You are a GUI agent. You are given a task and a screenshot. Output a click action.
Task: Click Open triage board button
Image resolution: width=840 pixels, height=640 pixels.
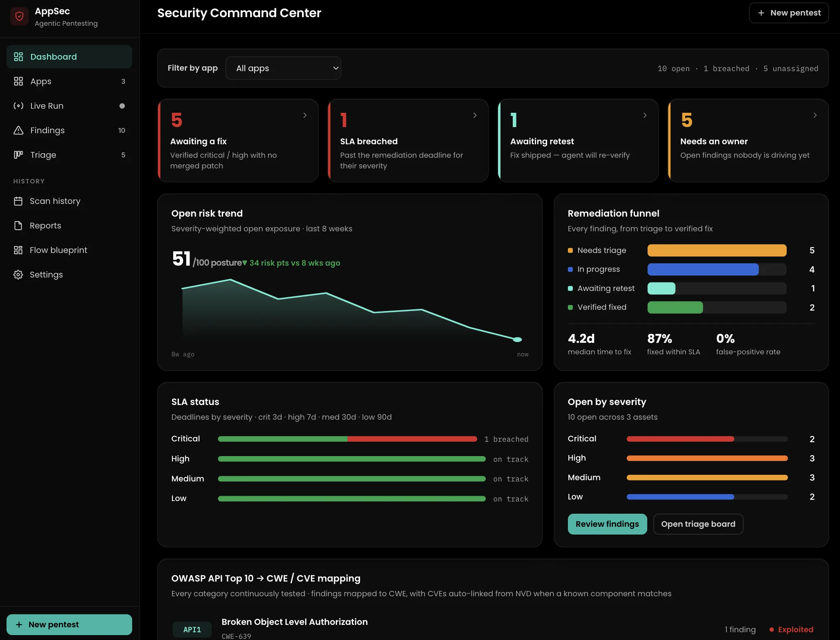pyautogui.click(x=698, y=524)
